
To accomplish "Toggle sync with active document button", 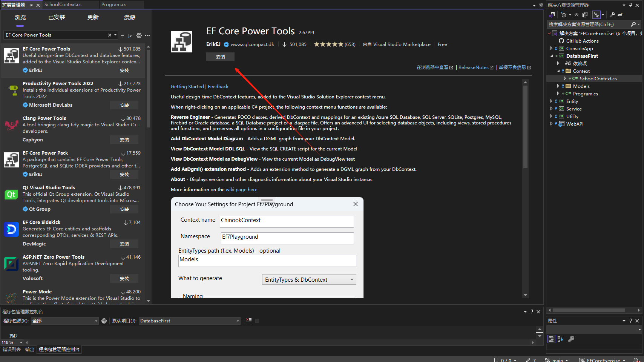I will [596, 15].
